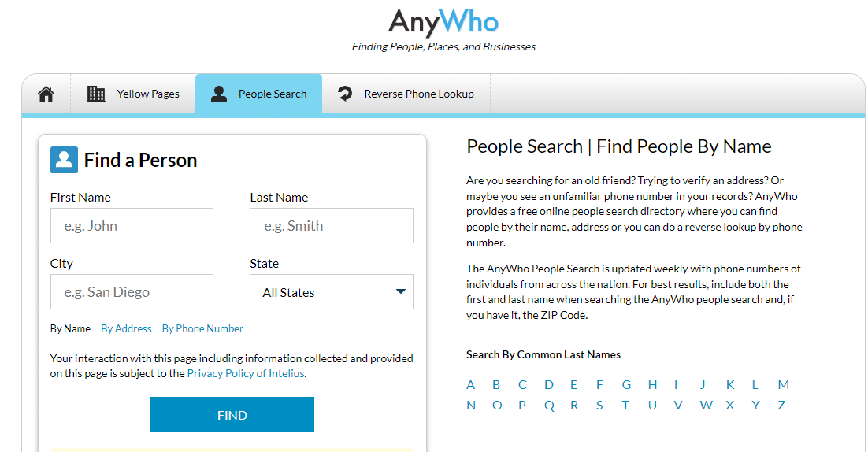This screenshot has height=452, width=868.
Task: Select the People Search tab
Action: click(258, 94)
